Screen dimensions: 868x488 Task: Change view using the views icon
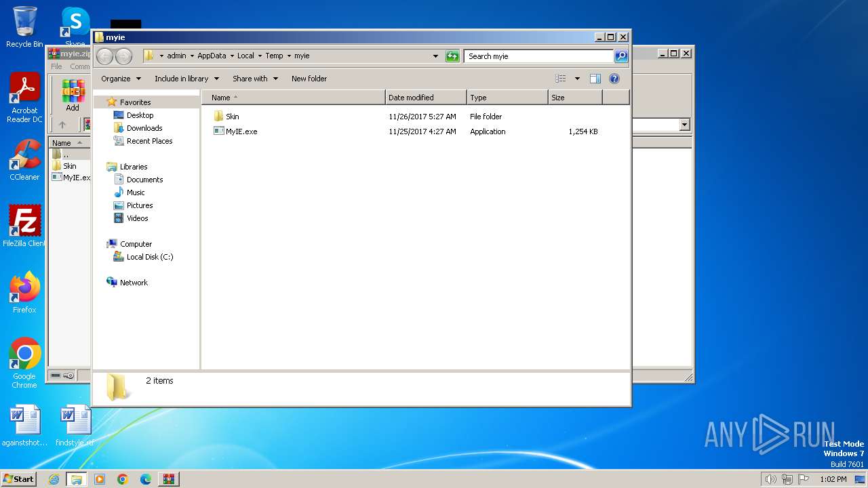pyautogui.click(x=560, y=79)
